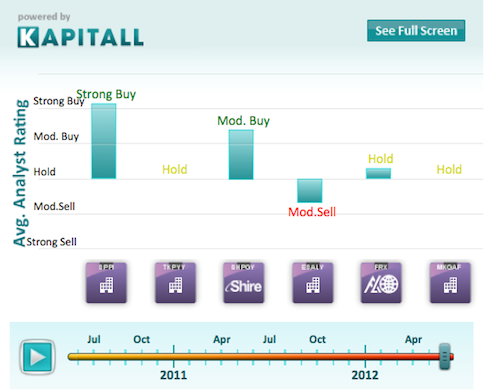Click the small Hold bar above FRX
This screenshot has height=391, width=485.
point(378,173)
